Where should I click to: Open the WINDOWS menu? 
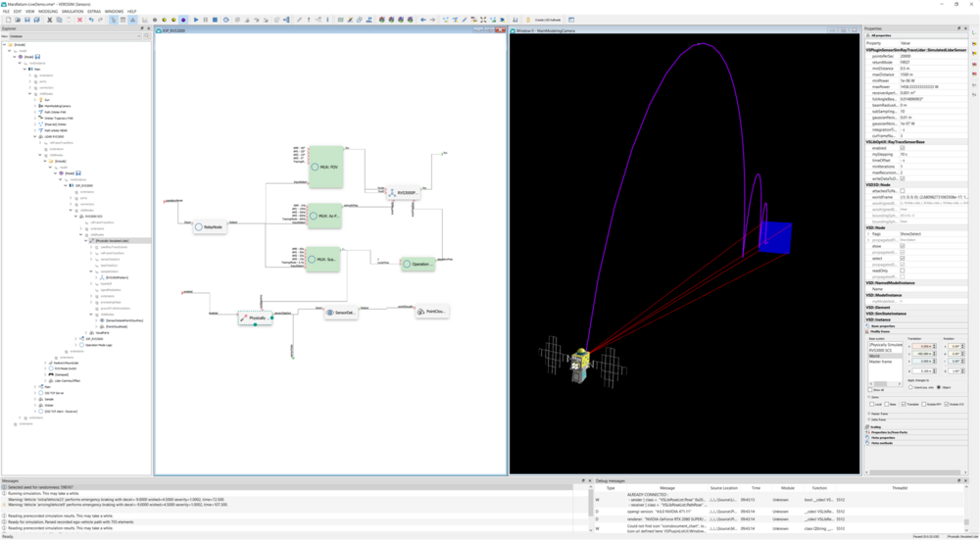(x=114, y=11)
